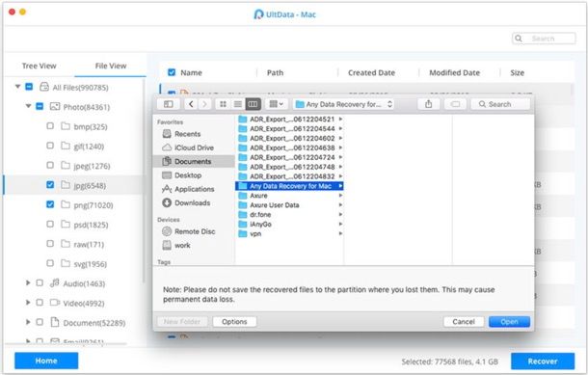Viewport: 588px width, 375px height.
Task: Toggle sidebar view in file dialog
Action: tap(169, 104)
